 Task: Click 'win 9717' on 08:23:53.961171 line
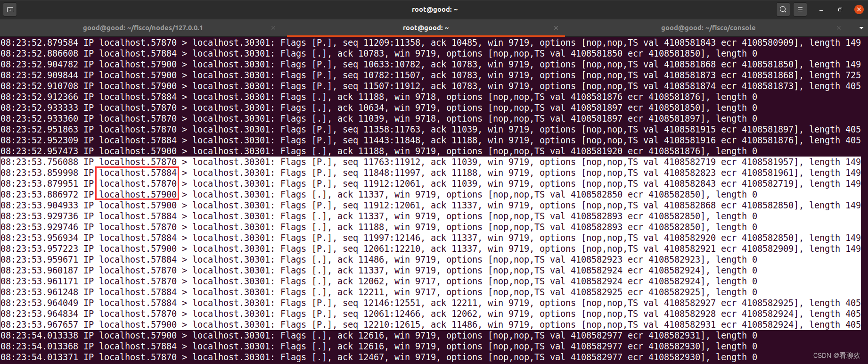click(x=415, y=281)
